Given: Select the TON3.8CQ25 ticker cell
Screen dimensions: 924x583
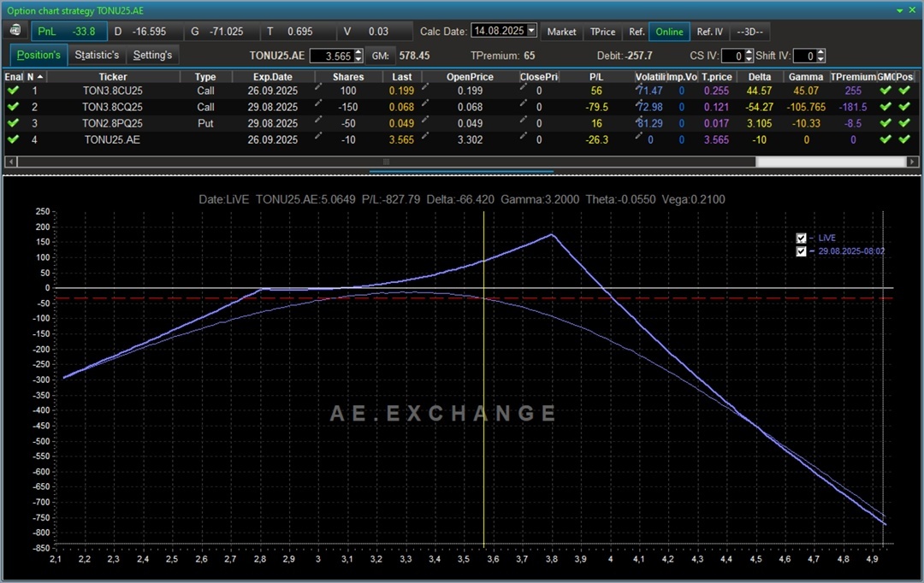Looking at the screenshot, I should (x=112, y=107).
